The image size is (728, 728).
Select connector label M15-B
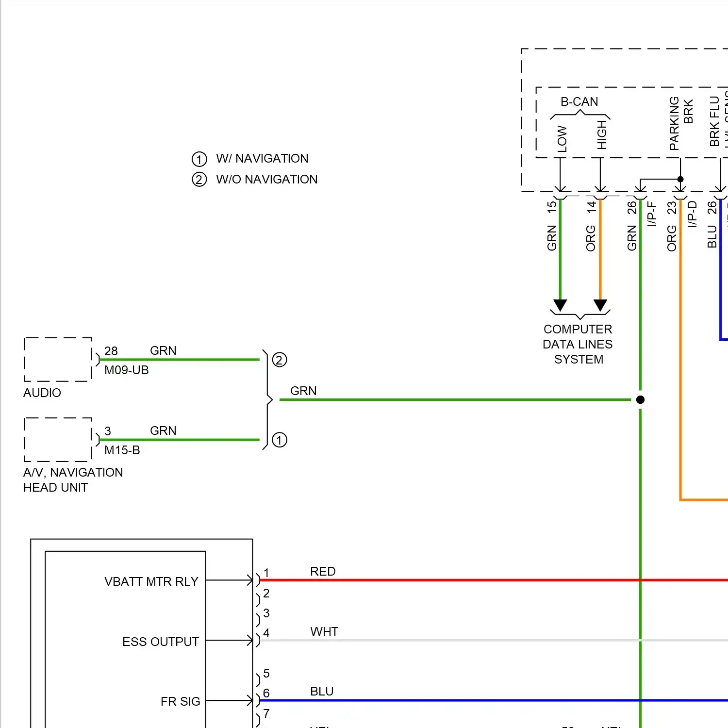pos(122,450)
